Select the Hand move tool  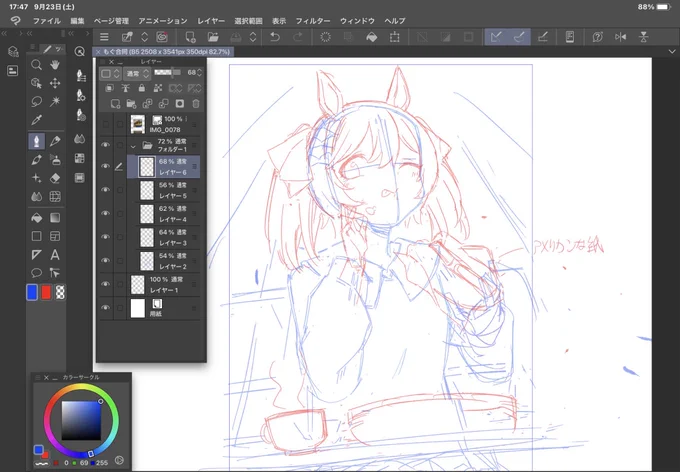click(x=55, y=65)
